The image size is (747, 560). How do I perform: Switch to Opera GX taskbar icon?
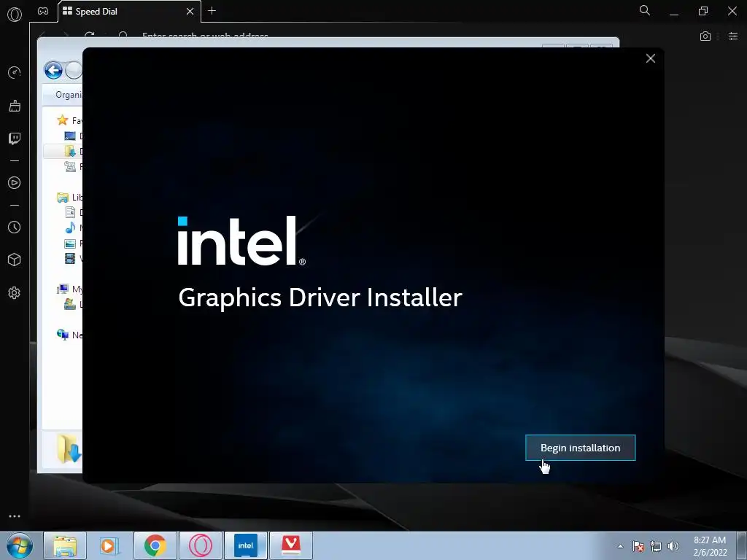[x=201, y=545]
